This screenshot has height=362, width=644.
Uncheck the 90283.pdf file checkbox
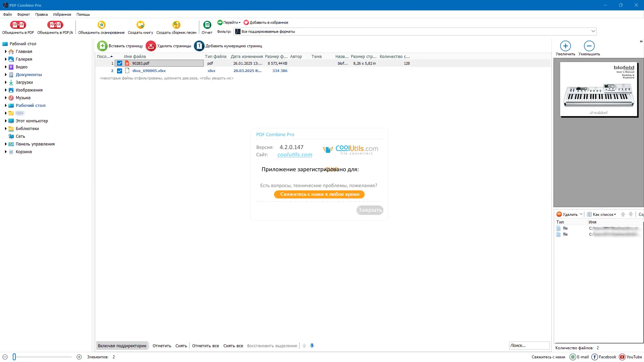coord(119,63)
